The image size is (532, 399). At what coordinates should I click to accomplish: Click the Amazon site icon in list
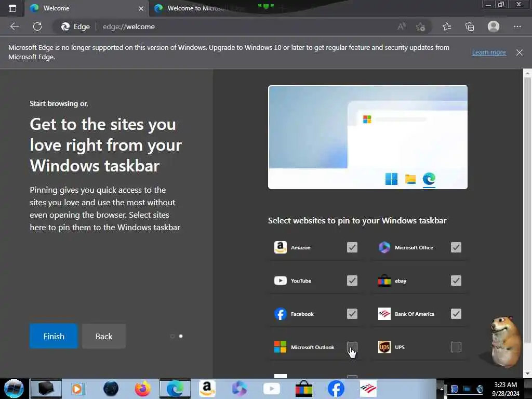click(x=280, y=247)
